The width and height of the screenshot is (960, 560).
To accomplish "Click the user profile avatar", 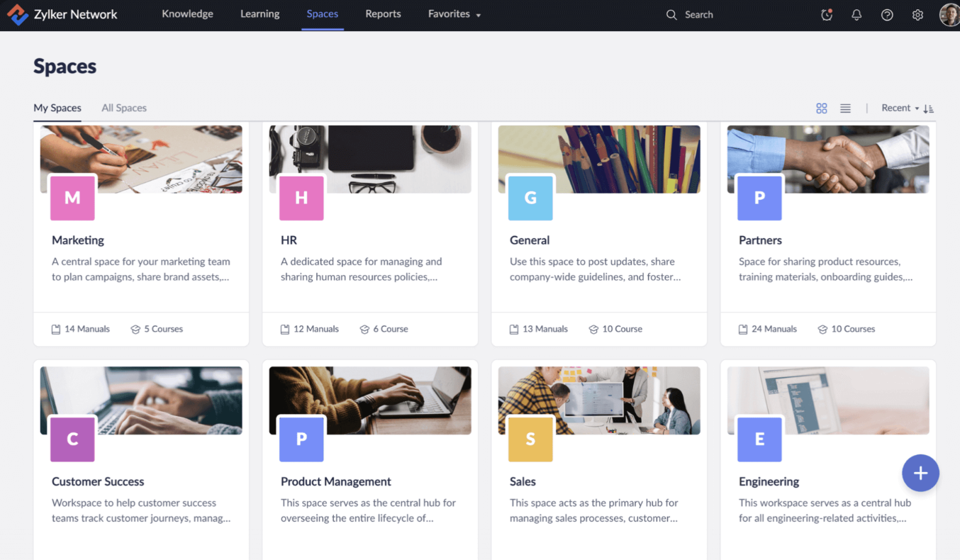I will [x=949, y=15].
